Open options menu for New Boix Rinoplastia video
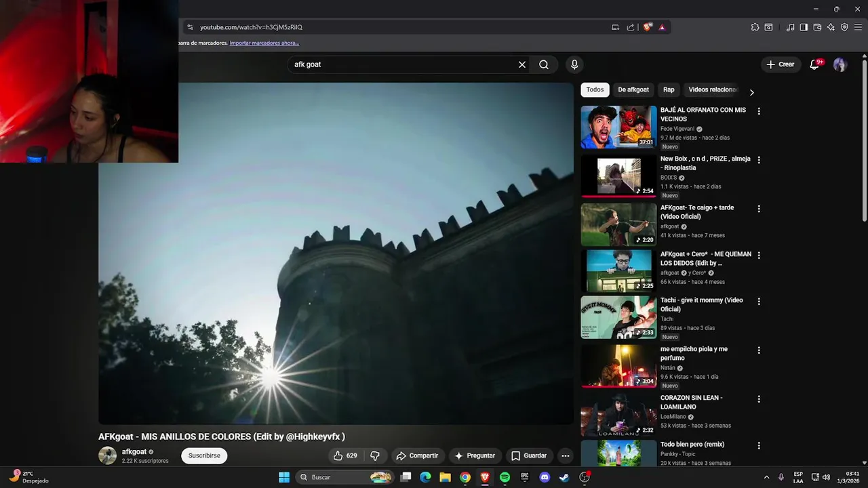Viewport: 868px width, 488px height. pos(759,160)
